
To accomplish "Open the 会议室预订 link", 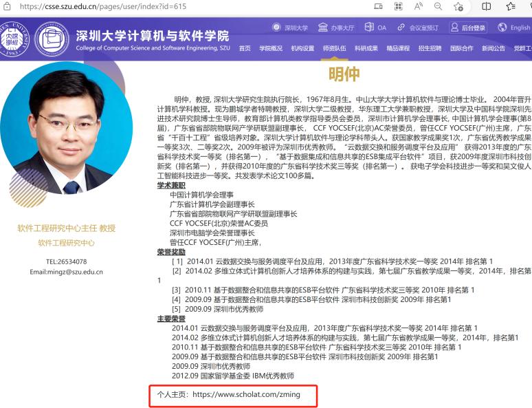I will tap(424, 28).
